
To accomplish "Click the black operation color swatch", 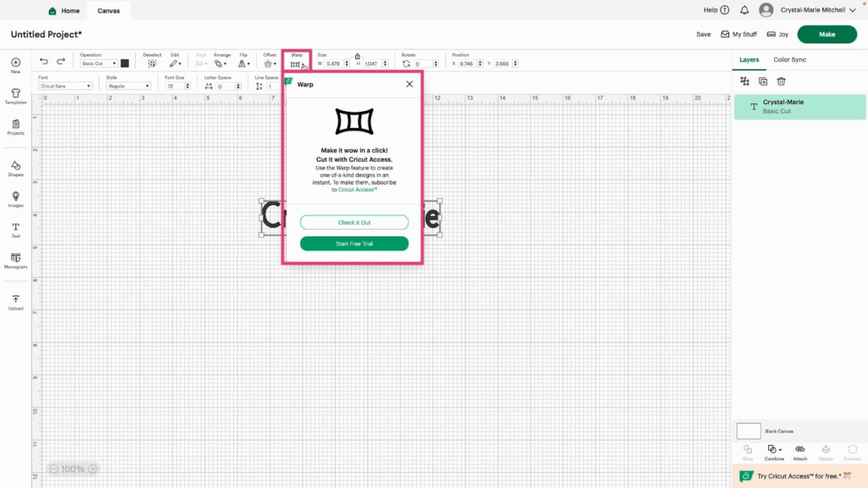I will pos(125,64).
